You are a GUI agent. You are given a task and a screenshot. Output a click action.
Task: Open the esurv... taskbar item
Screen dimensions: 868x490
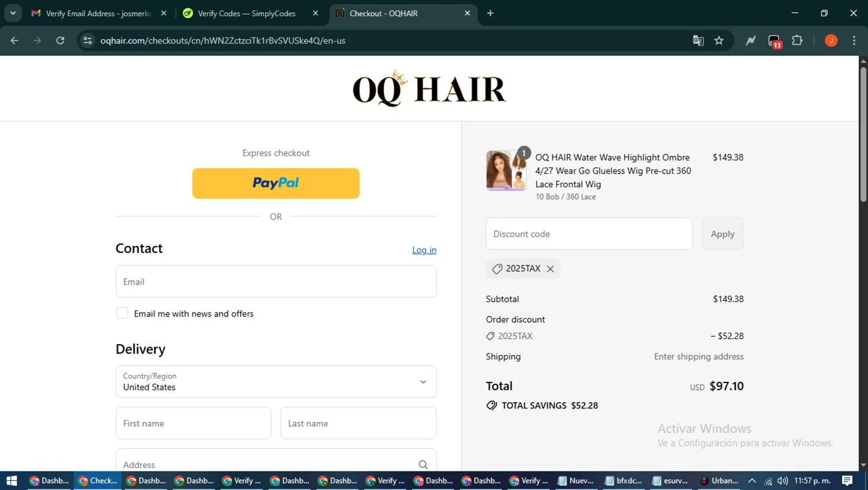[671, 481]
